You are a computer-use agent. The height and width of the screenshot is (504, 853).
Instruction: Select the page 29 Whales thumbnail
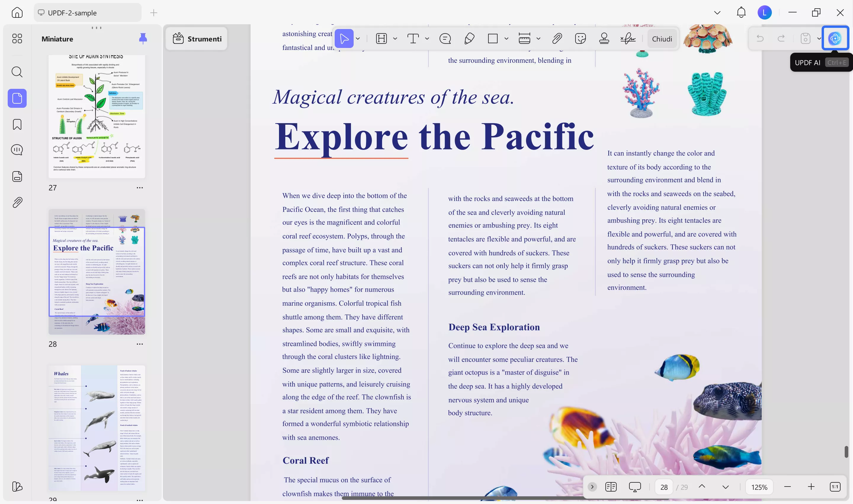click(97, 428)
